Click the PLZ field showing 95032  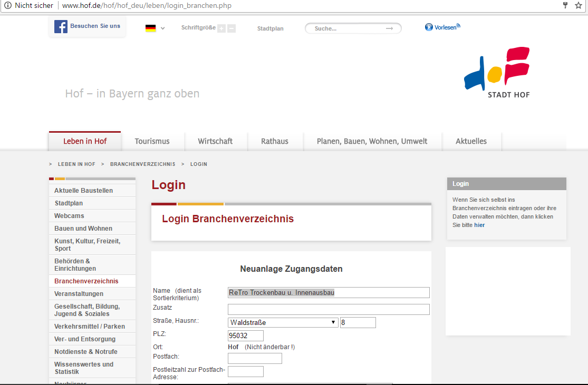[246, 335]
